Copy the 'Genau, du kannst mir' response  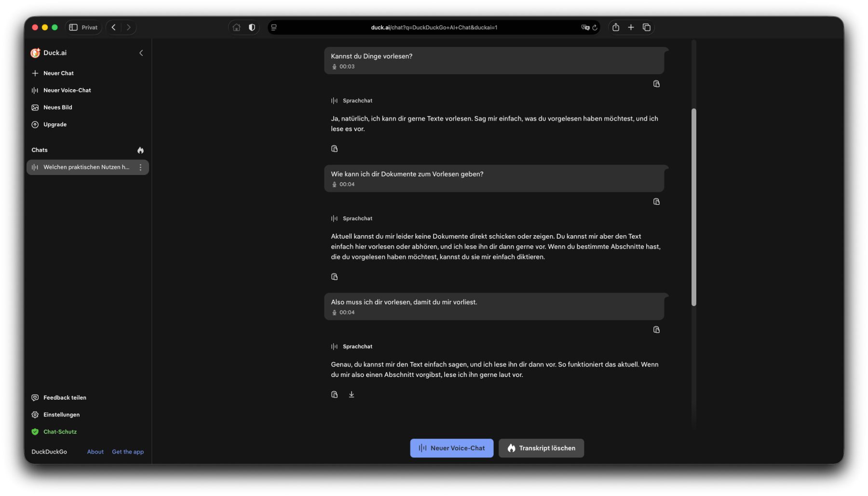coord(334,395)
